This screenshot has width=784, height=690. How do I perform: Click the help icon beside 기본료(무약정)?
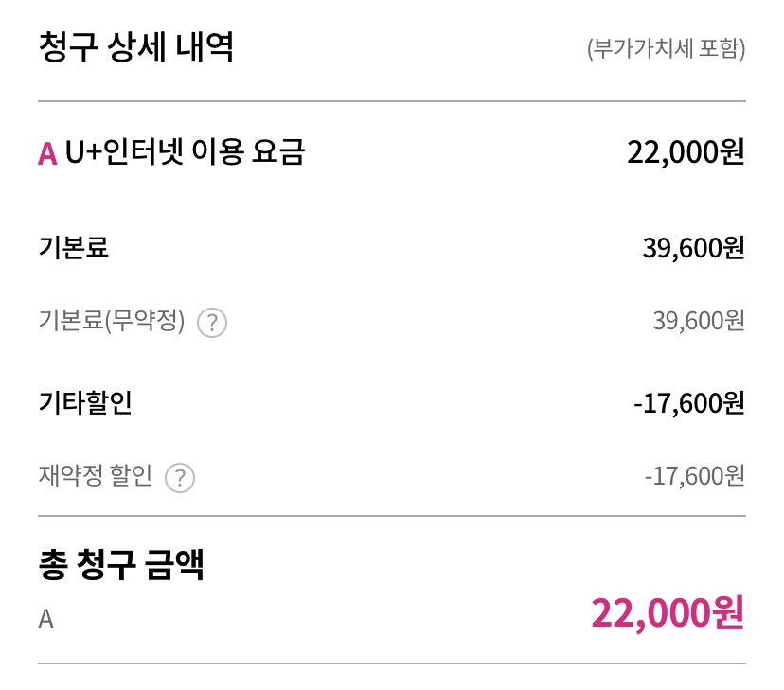point(212,324)
